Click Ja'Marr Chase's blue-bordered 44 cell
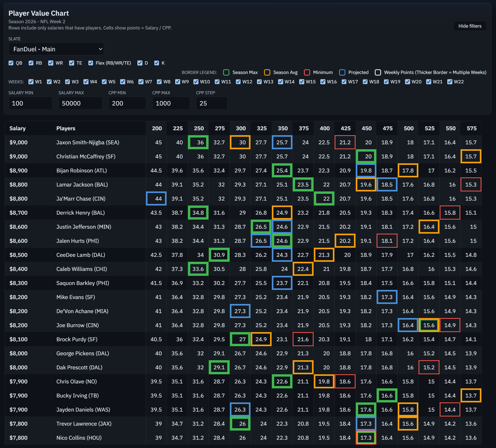496x448 pixels. pos(156,199)
